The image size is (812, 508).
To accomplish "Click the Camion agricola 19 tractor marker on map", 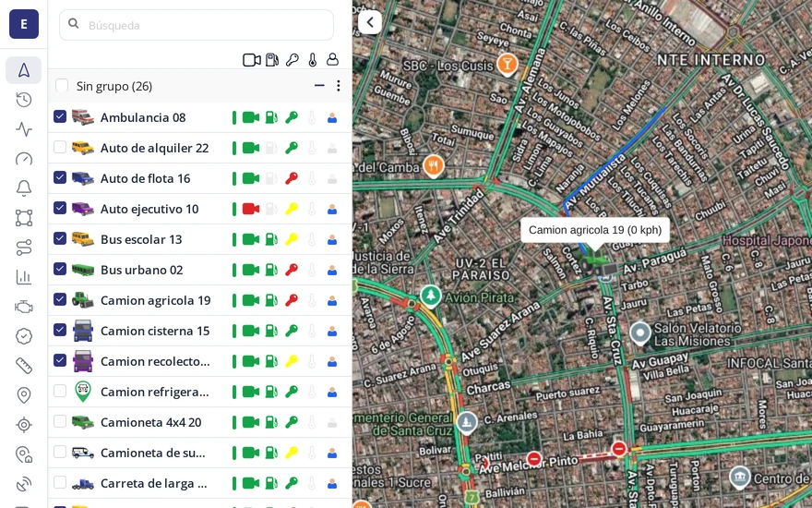I will click(597, 263).
